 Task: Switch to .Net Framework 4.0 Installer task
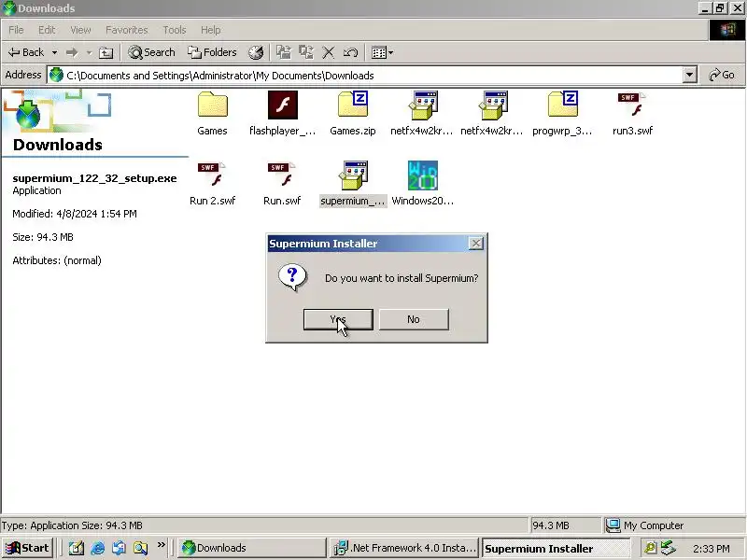click(x=404, y=548)
